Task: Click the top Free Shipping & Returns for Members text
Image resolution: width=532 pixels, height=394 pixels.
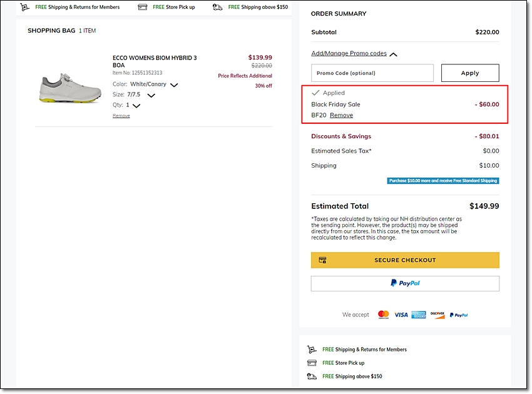Action: (78, 7)
